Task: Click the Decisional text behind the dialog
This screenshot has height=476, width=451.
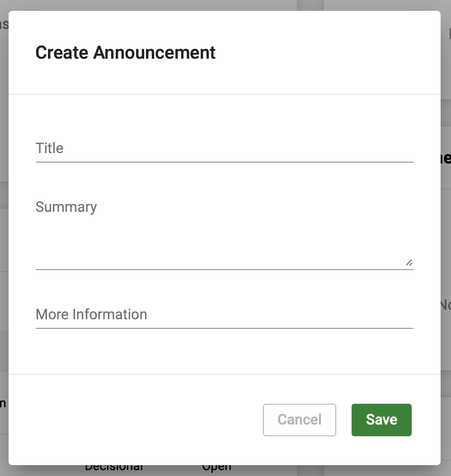Action: [x=114, y=466]
